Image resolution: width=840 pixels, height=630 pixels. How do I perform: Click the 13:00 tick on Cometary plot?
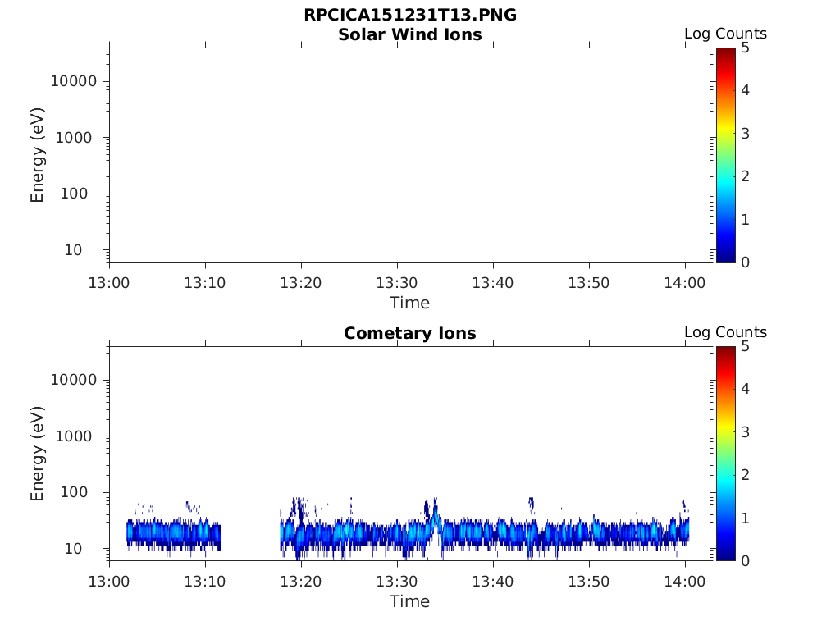[109, 582]
